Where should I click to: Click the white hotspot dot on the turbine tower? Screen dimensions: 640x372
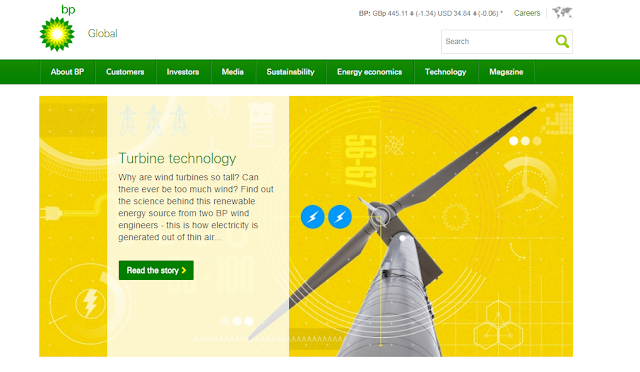[402, 238]
